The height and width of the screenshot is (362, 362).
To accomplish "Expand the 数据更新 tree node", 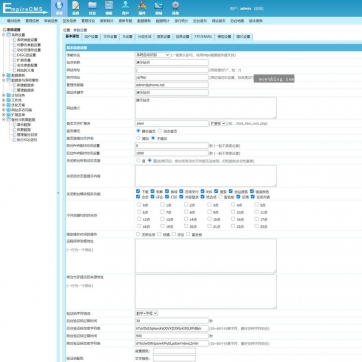I will (x=4, y=75).
